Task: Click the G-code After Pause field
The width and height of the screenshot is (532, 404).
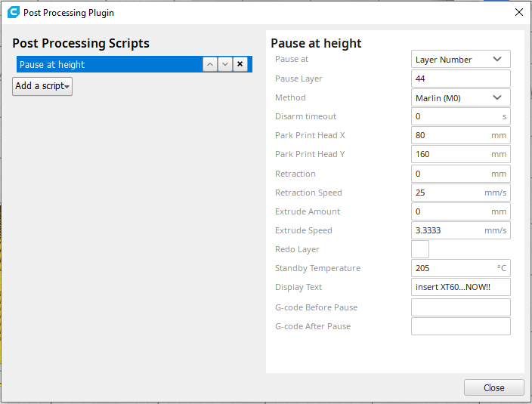Action: pos(461,326)
